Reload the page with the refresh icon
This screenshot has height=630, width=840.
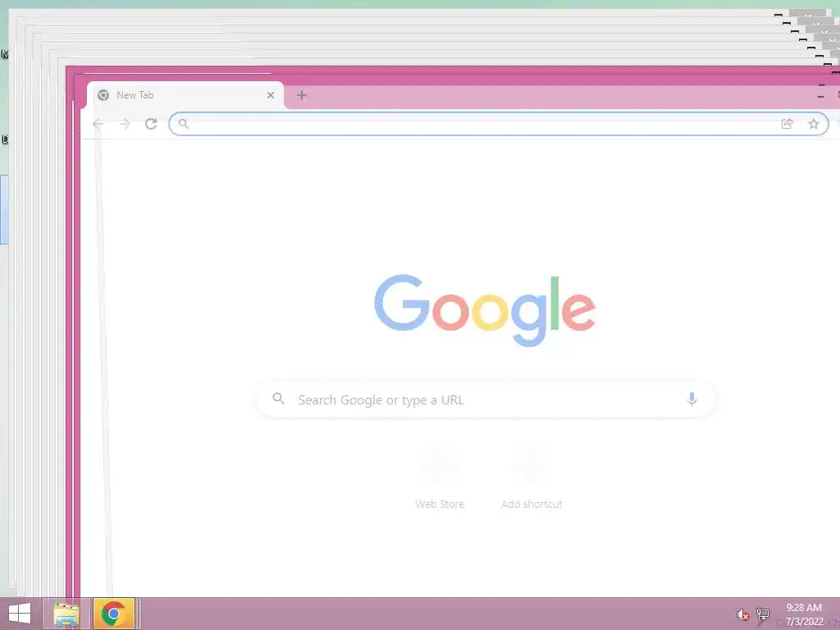(x=151, y=125)
